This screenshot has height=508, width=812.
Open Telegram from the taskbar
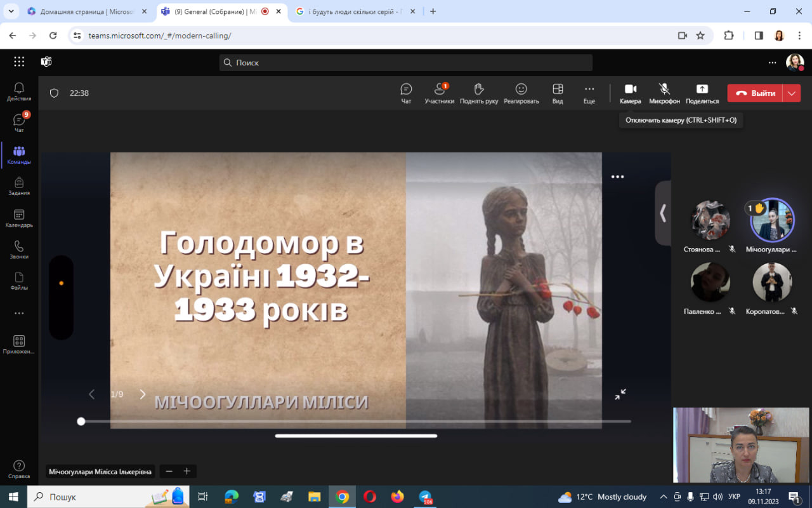pyautogui.click(x=426, y=497)
